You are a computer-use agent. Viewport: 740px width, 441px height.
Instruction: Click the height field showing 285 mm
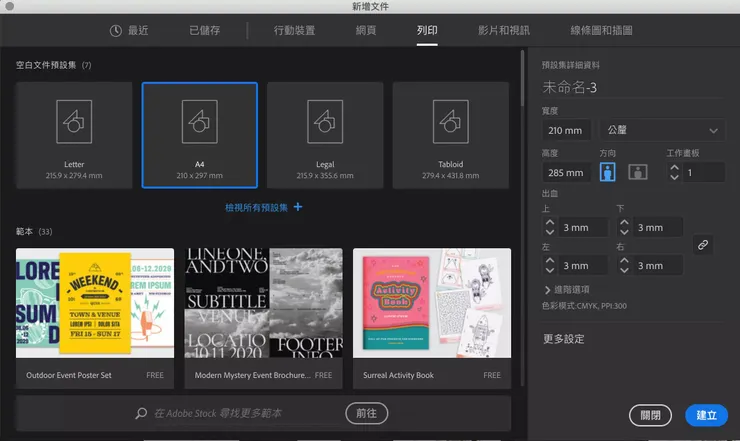(x=566, y=173)
